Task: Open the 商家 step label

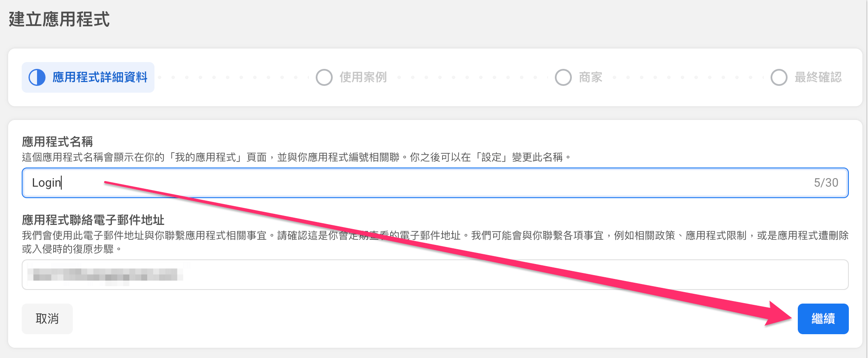Action: [591, 77]
